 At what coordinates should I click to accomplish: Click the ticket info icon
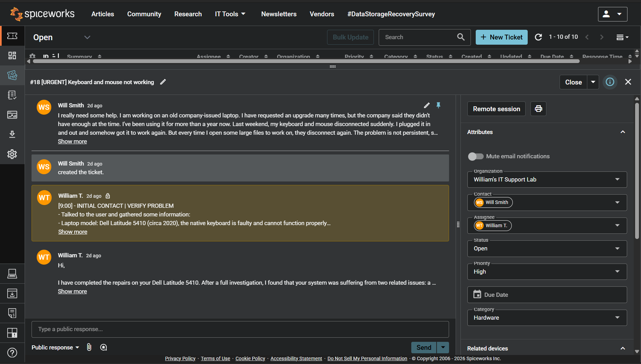pos(610,82)
